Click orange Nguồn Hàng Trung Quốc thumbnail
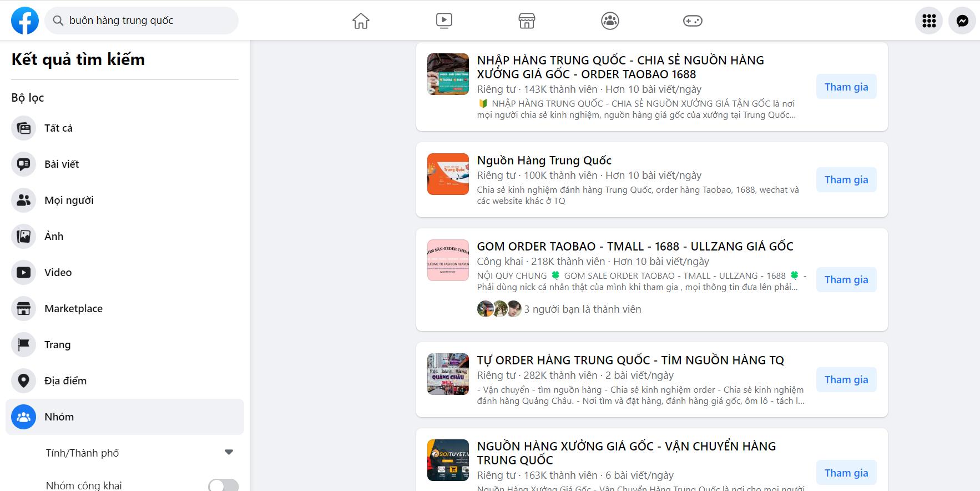 tap(448, 174)
